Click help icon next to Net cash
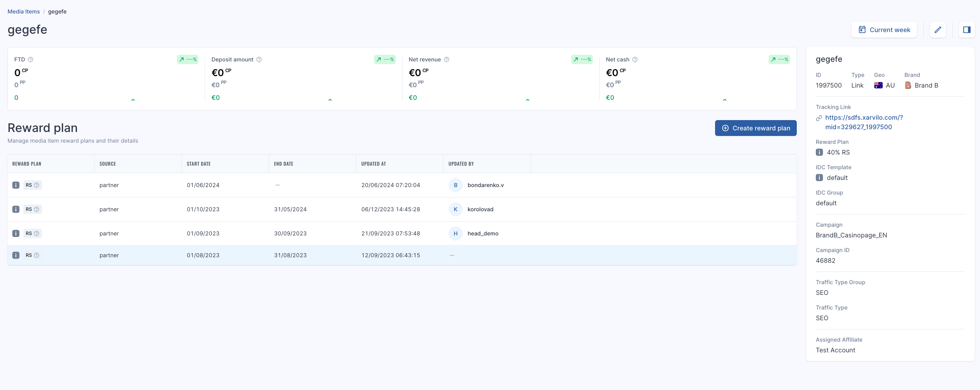The width and height of the screenshot is (980, 390). (635, 59)
